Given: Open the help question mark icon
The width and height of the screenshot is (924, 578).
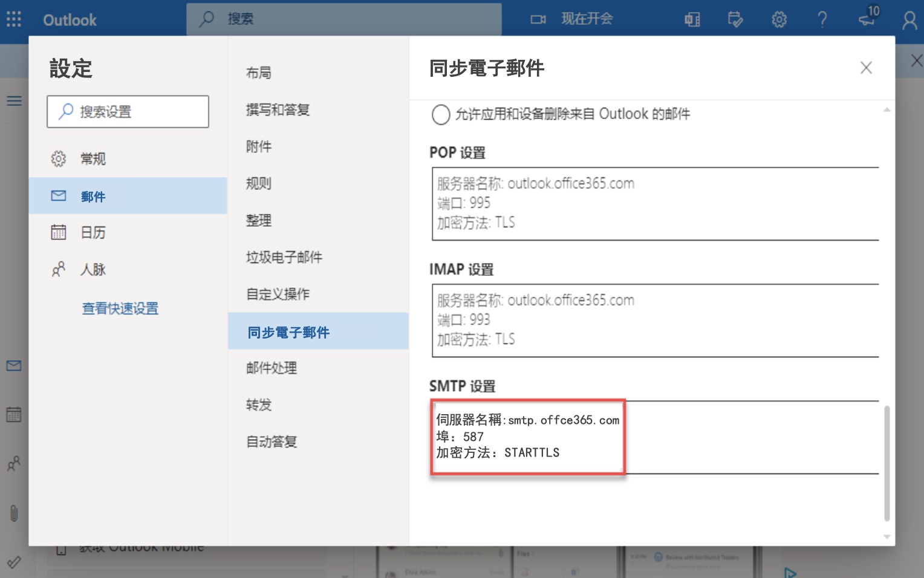Looking at the screenshot, I should tap(822, 20).
